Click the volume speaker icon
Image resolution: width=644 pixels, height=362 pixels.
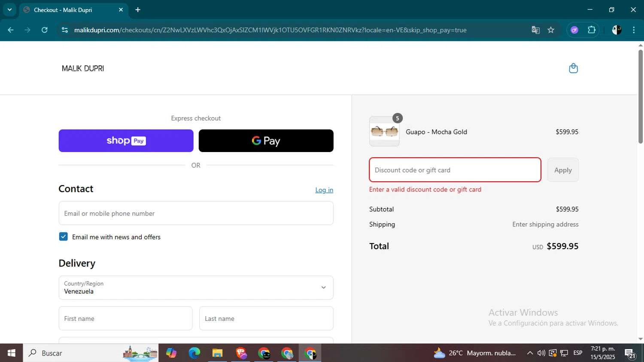[541, 353]
